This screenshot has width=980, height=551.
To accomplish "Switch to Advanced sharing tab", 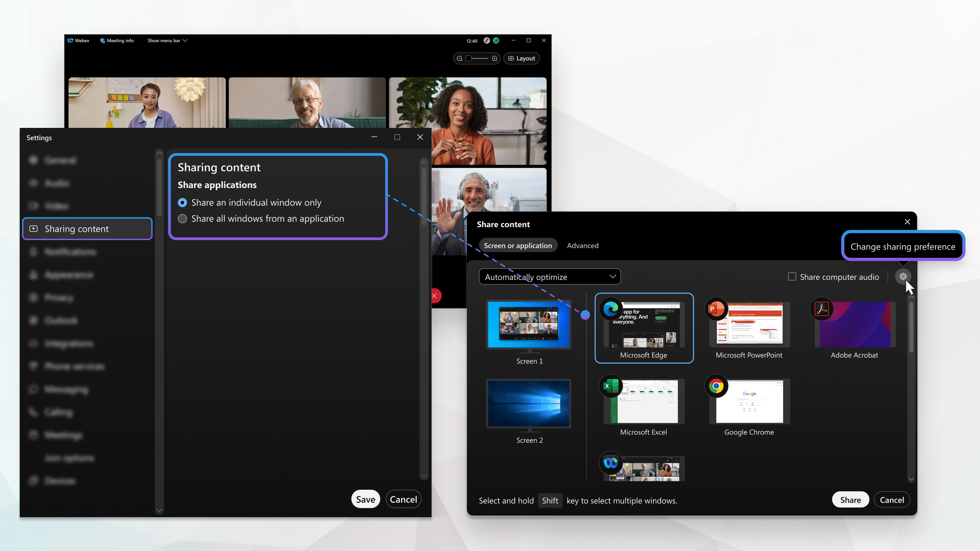I will pos(583,245).
